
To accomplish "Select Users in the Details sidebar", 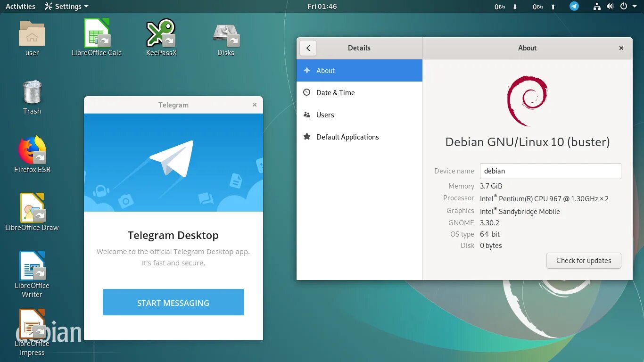I will coord(359,115).
